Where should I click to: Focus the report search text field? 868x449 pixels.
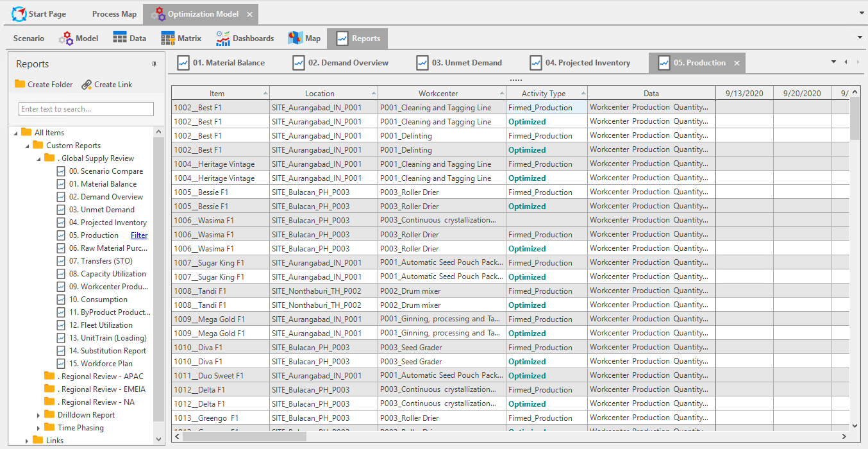click(x=86, y=109)
